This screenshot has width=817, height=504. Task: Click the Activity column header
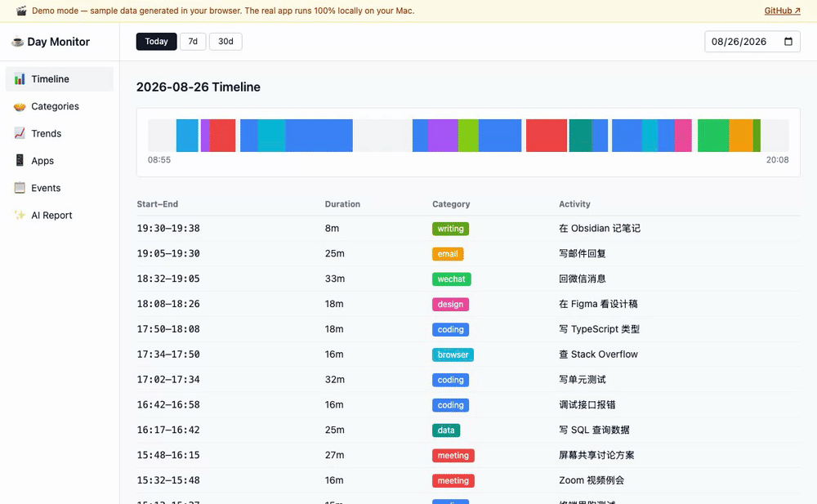[574, 204]
